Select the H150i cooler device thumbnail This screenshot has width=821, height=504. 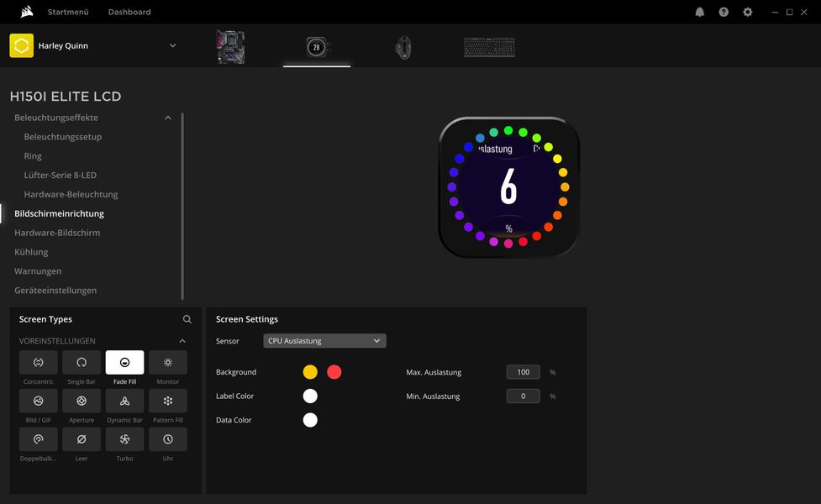(x=316, y=47)
